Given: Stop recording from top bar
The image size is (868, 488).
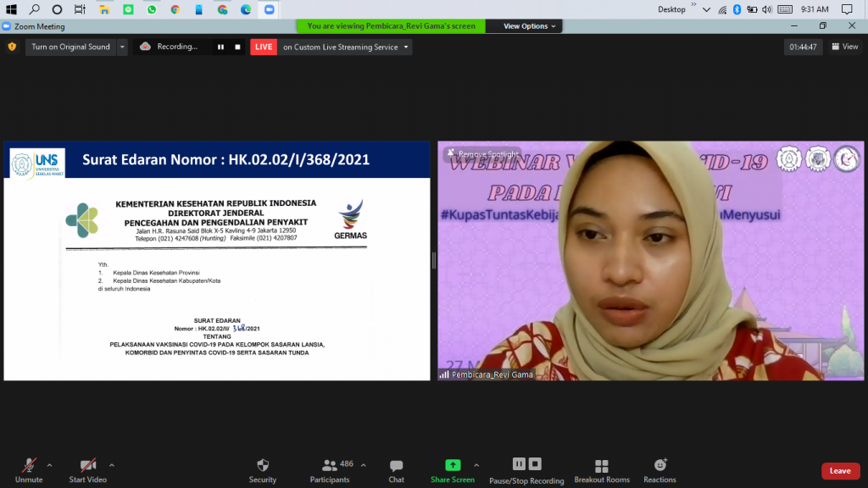Looking at the screenshot, I should (237, 47).
